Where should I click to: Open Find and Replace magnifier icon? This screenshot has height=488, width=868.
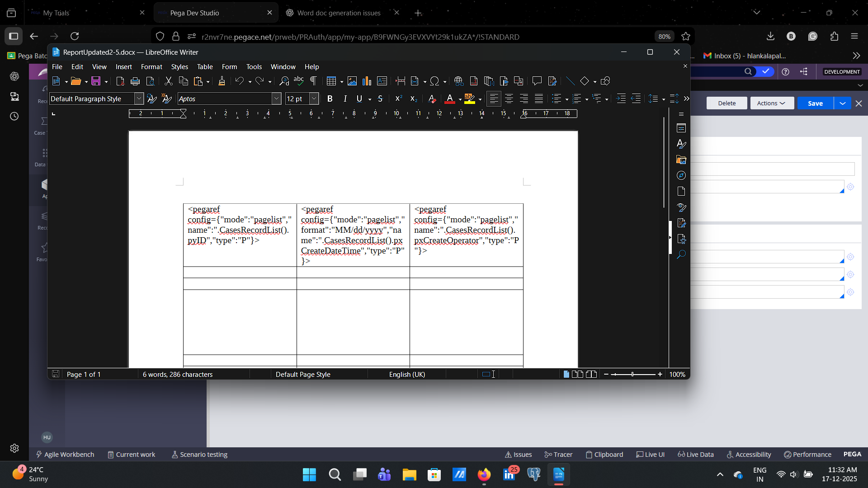click(284, 81)
